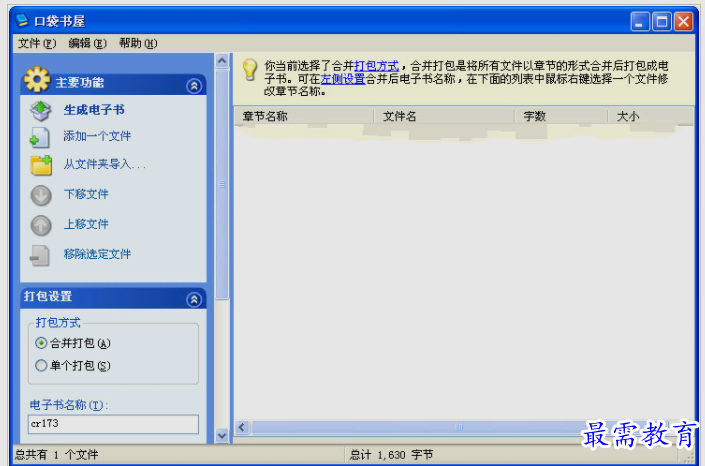The height and width of the screenshot is (466, 705).
Task: Click the remove selected file icon
Action: click(40, 255)
